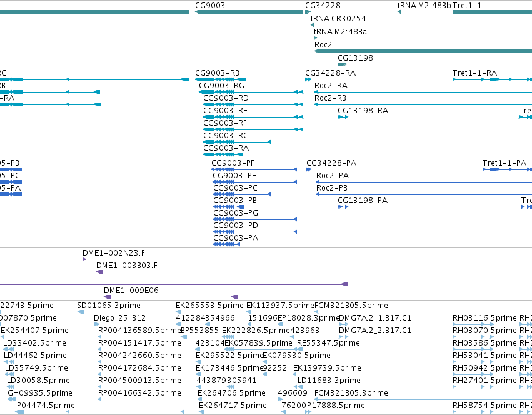Select protein CG9003-PG
This screenshot has height=415, width=532.
(x=236, y=214)
